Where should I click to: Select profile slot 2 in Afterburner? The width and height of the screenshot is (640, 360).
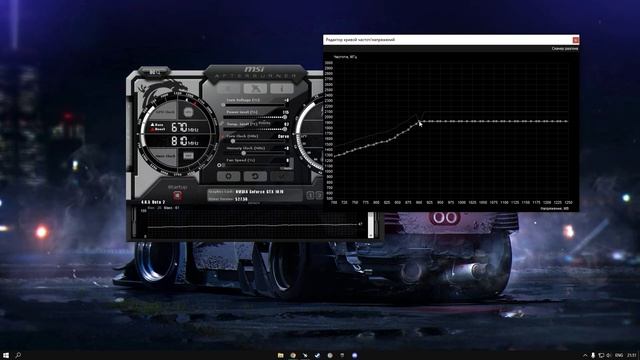319,196
